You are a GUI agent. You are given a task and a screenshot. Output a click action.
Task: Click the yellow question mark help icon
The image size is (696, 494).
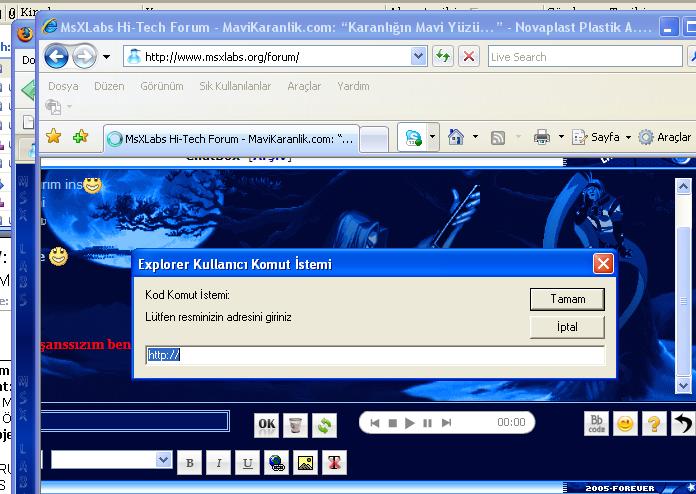[x=654, y=423]
